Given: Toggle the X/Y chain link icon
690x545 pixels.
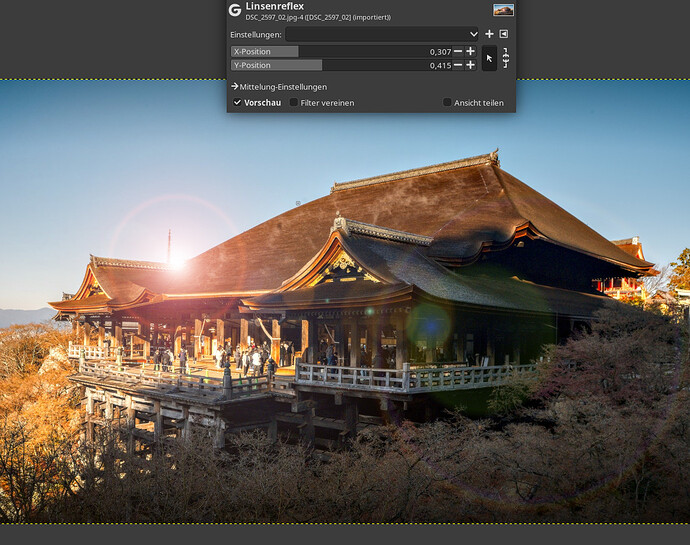Looking at the screenshot, I should 506,58.
